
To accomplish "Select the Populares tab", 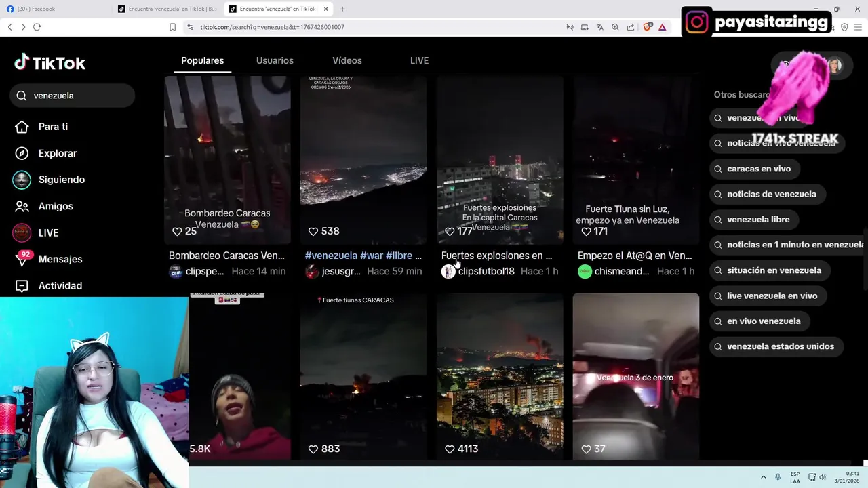I will click(x=202, y=60).
